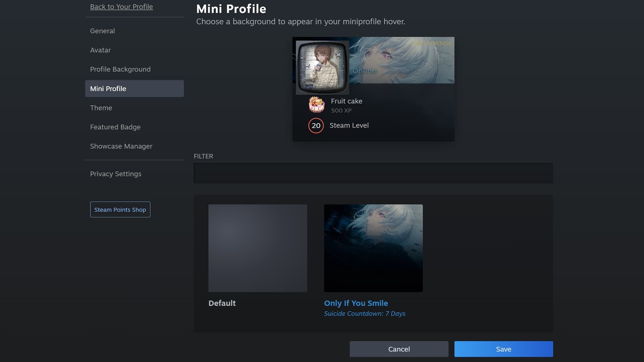Image resolution: width=644 pixels, height=362 pixels.
Task: Select the Mini Profile section
Action: [135, 88]
